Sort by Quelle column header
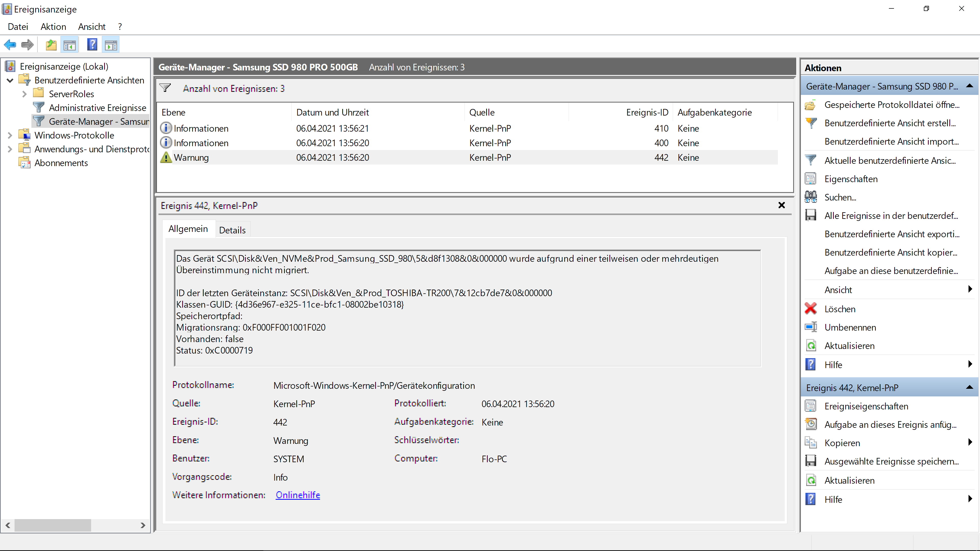Viewport: 980px width, 551px height. coord(517,112)
